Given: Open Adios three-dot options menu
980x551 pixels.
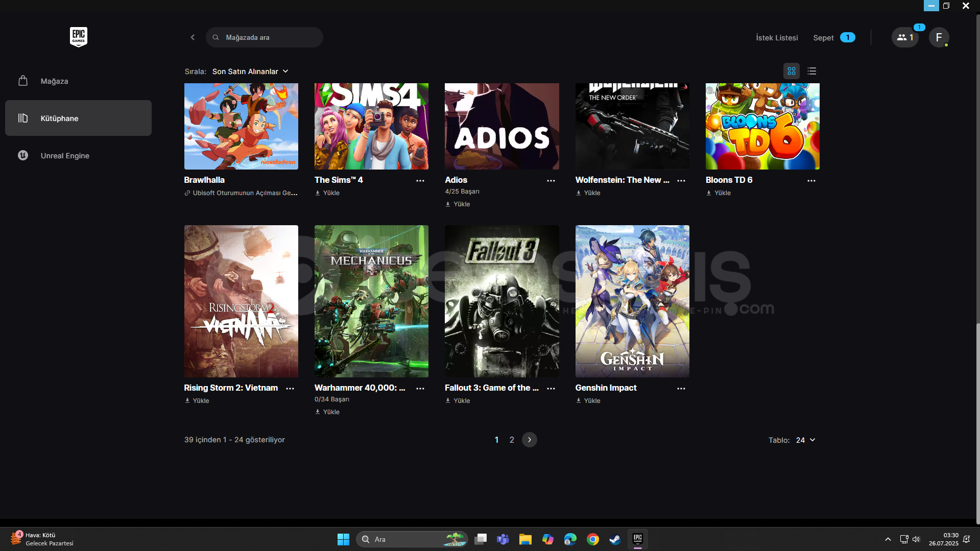Looking at the screenshot, I should (x=551, y=181).
